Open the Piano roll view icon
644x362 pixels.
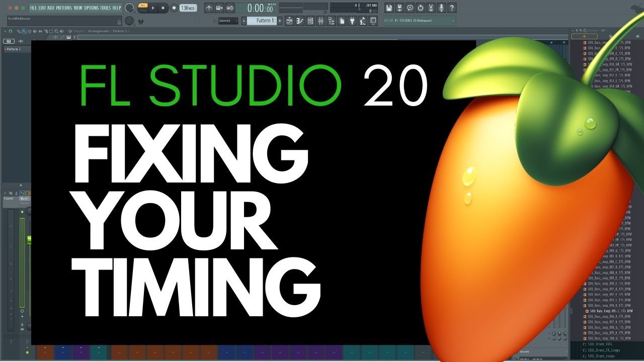tap(300, 21)
